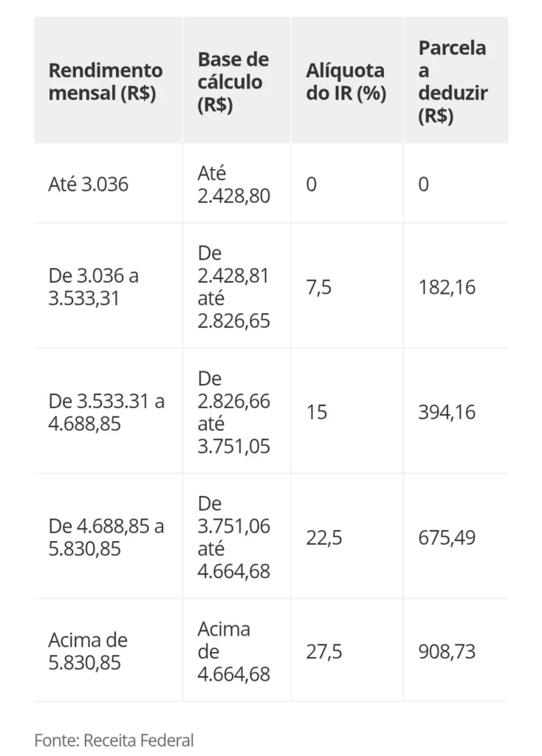
Task: Click the 'De 2.826,66 até 3.751,05' cell
Action: coord(233,412)
